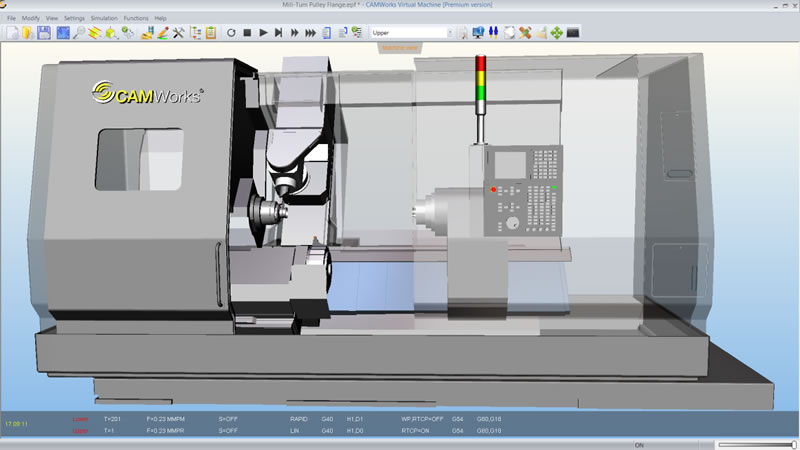
Task: Open the Functions menu
Action: pyautogui.click(x=136, y=18)
